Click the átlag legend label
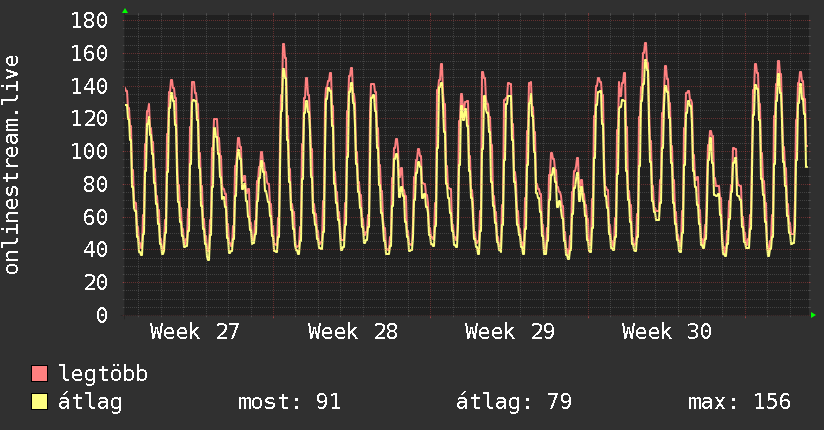The width and height of the screenshot is (824, 430). point(90,402)
